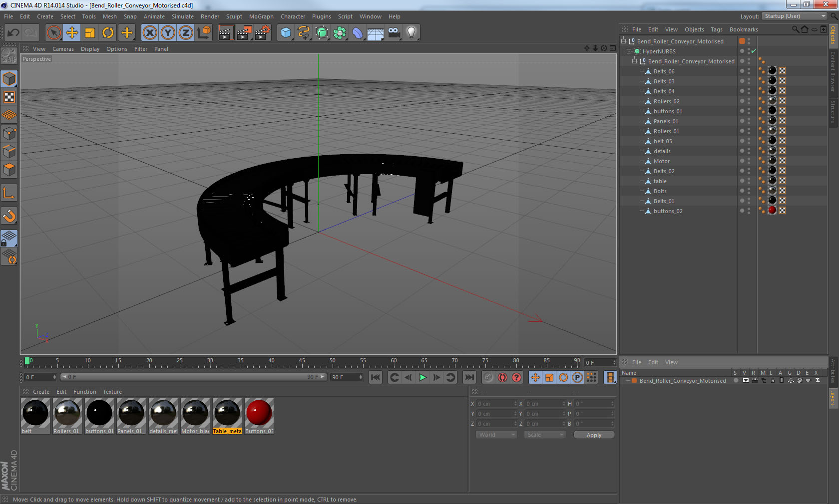Select the Panels_01 object row

pyautogui.click(x=666, y=121)
